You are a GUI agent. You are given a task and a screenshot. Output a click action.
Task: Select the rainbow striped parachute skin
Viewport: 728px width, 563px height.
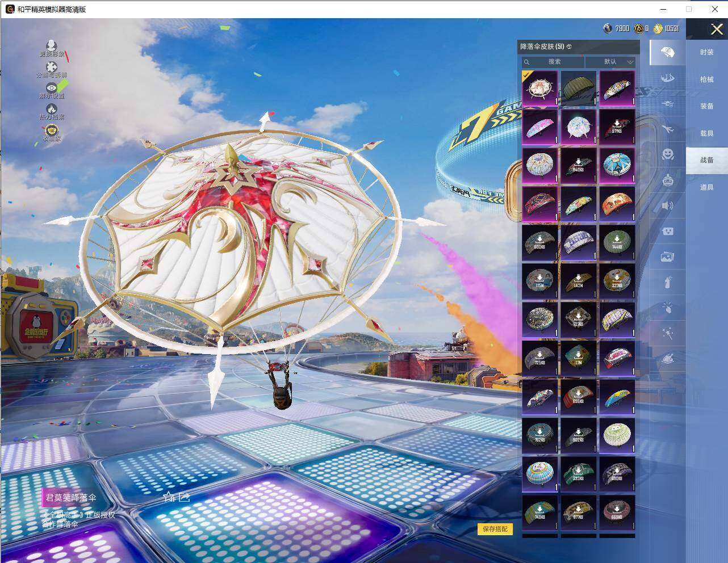point(617,397)
